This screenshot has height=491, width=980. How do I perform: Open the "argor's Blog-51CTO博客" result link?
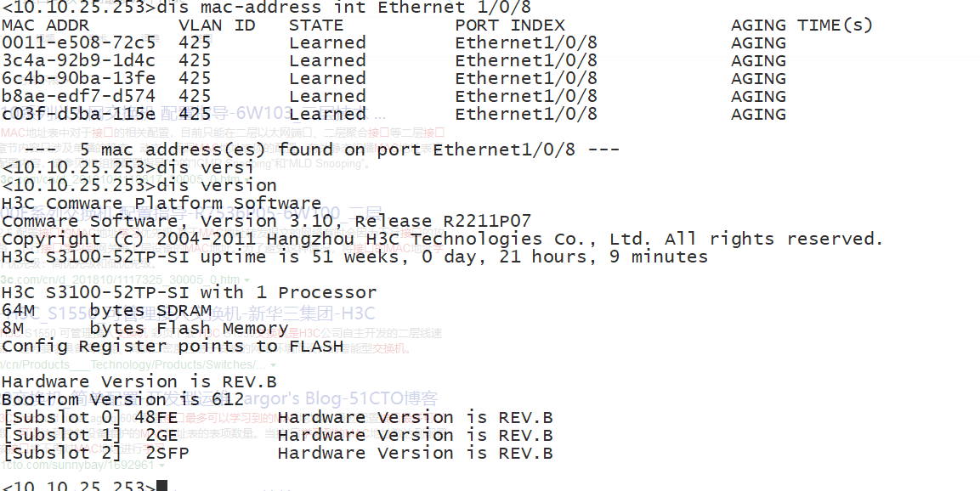tap(340, 398)
